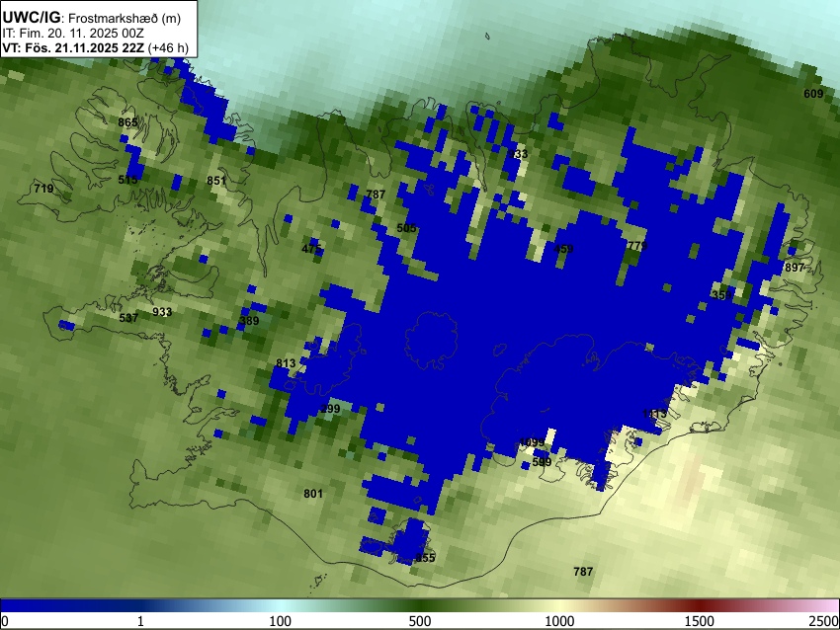Click the 851 value on the map
Viewport: 840px width, 630px height.
pyautogui.click(x=216, y=181)
